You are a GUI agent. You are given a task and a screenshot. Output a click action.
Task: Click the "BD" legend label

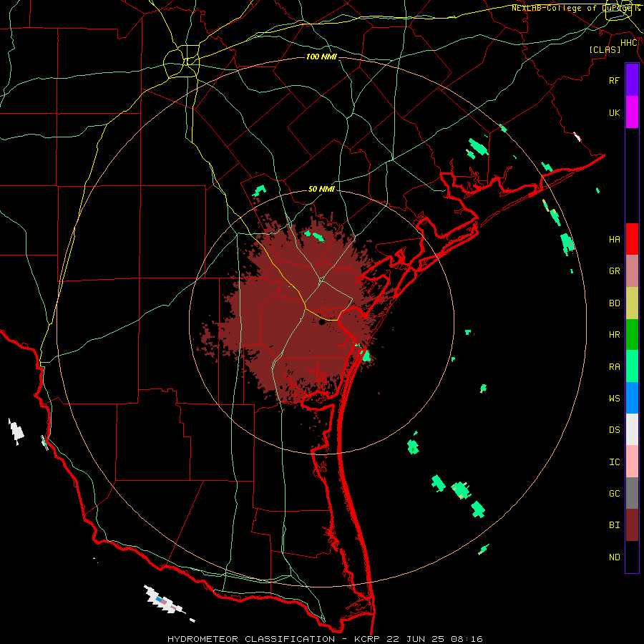tap(614, 303)
